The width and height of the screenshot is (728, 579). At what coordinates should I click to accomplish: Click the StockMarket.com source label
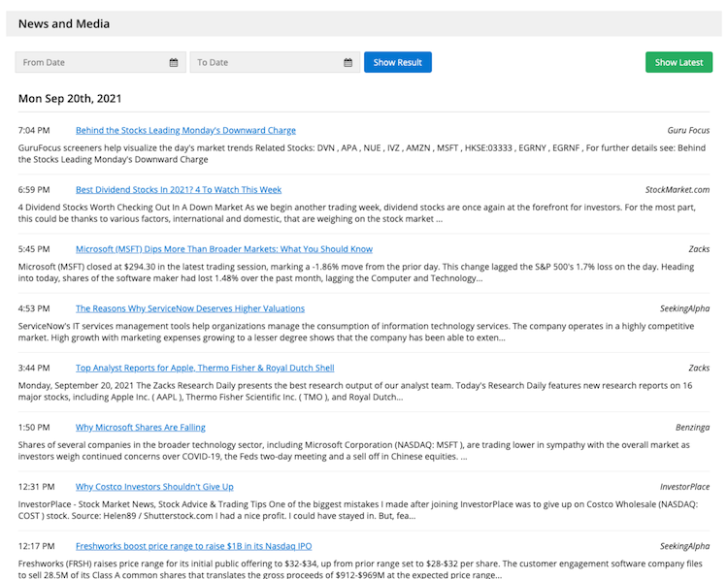[x=678, y=190]
